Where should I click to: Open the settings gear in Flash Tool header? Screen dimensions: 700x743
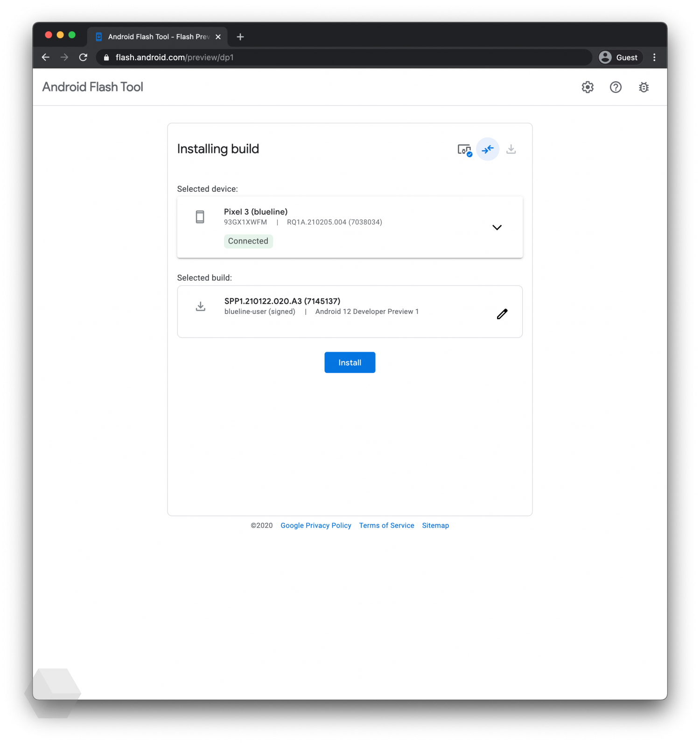(x=588, y=87)
